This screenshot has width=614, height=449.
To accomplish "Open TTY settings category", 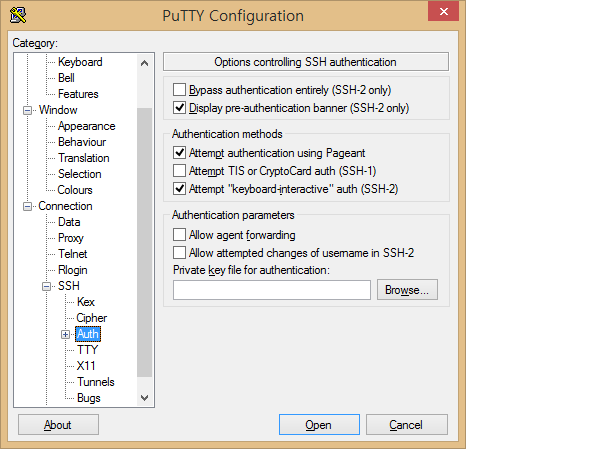I will point(87,350).
